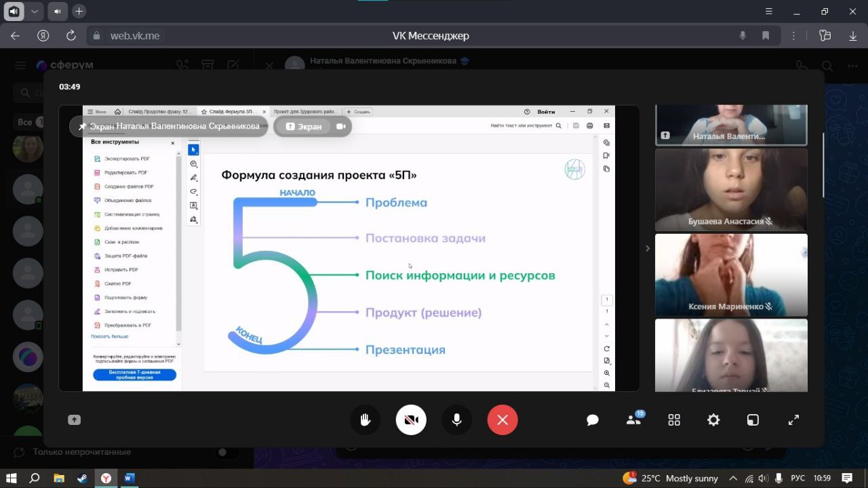Open File Explorer from taskbar
Image resolution: width=868 pixels, height=488 pixels.
click(x=59, y=478)
